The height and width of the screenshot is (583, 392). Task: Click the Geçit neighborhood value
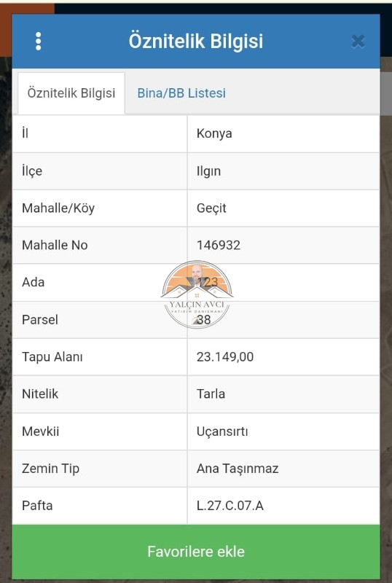tap(211, 208)
